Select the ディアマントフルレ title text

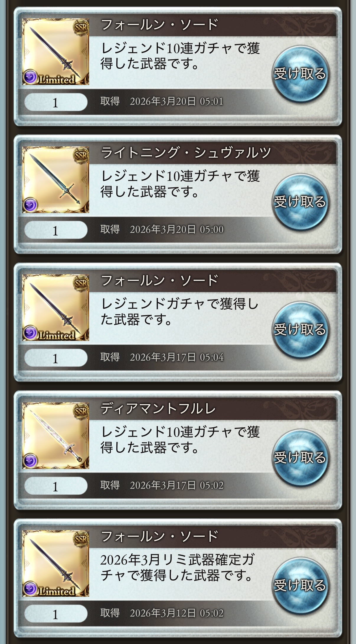pos(158,409)
